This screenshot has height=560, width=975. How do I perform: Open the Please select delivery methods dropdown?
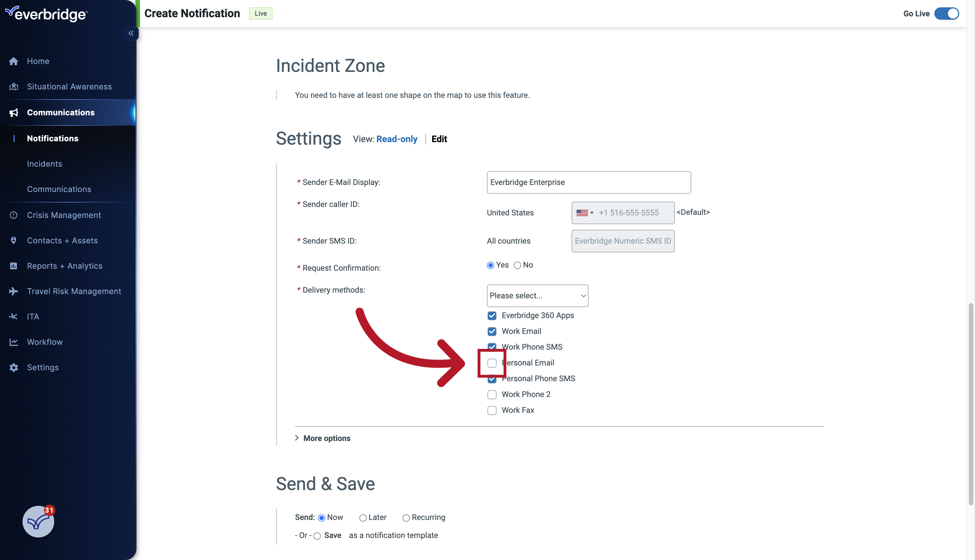(x=537, y=296)
